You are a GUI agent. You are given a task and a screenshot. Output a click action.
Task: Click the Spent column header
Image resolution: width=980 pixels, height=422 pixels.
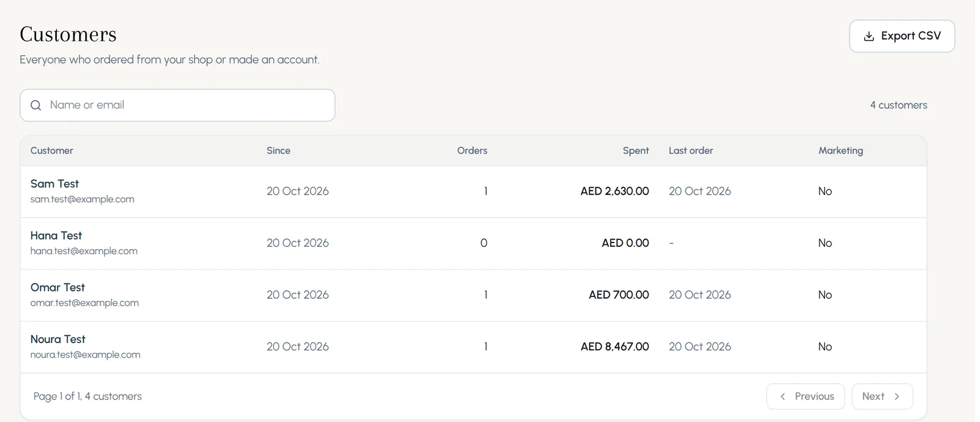636,151
